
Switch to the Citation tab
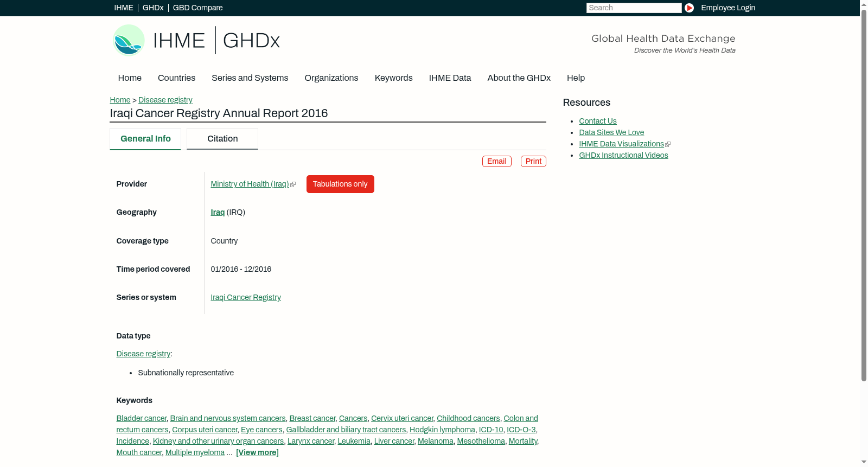[222, 139]
